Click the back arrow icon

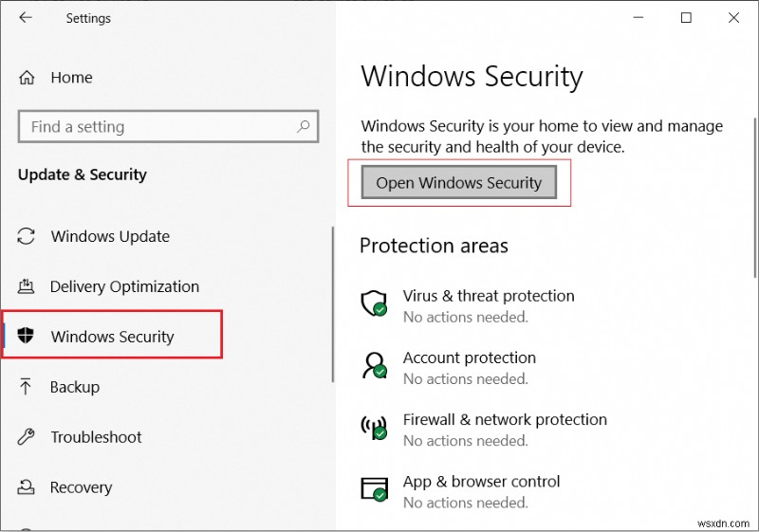25,17
